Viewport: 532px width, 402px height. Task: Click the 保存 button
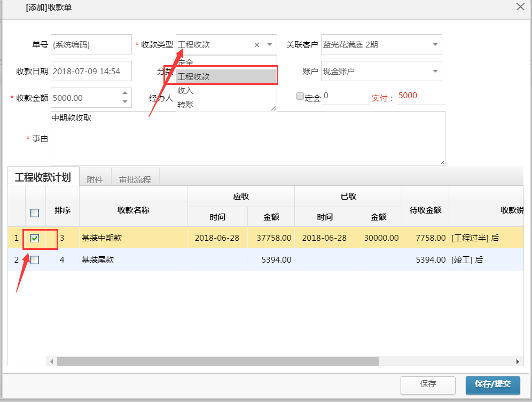(427, 385)
